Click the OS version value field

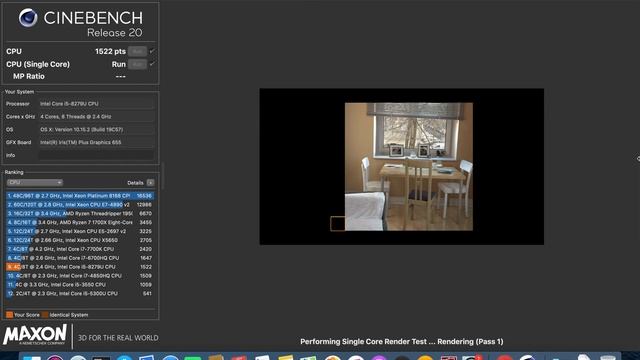[x=96, y=129]
